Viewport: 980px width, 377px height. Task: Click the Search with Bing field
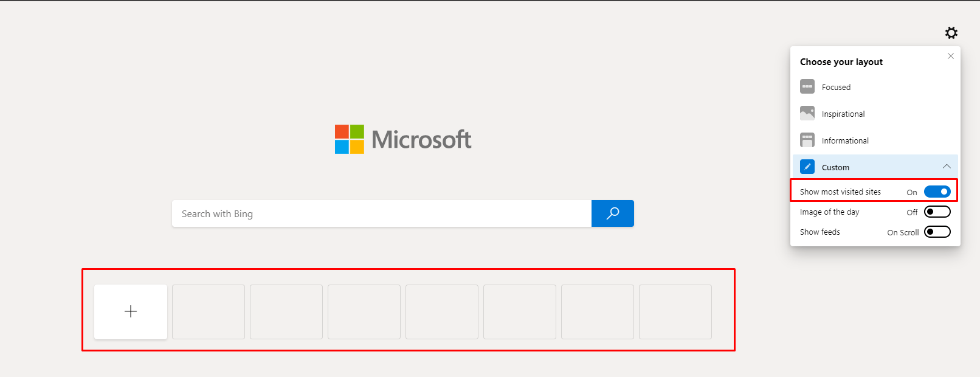click(381, 213)
